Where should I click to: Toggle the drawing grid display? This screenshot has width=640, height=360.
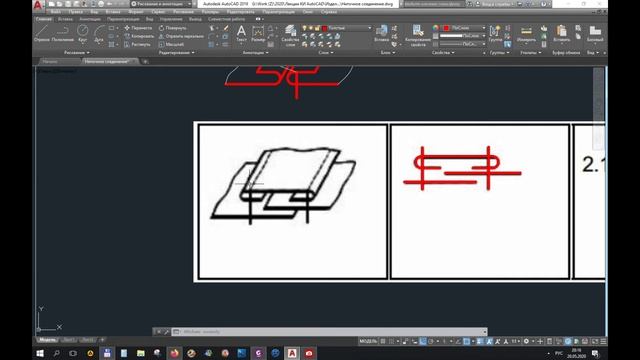383,341
